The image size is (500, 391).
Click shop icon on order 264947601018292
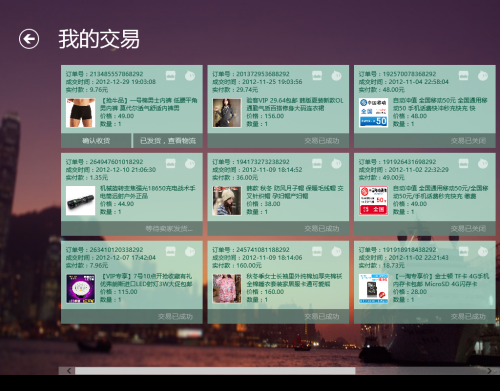(x=171, y=164)
